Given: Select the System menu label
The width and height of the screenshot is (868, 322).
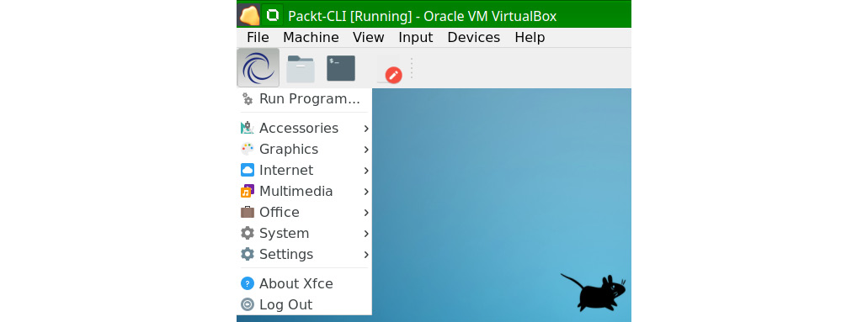Looking at the screenshot, I should 284,234.
